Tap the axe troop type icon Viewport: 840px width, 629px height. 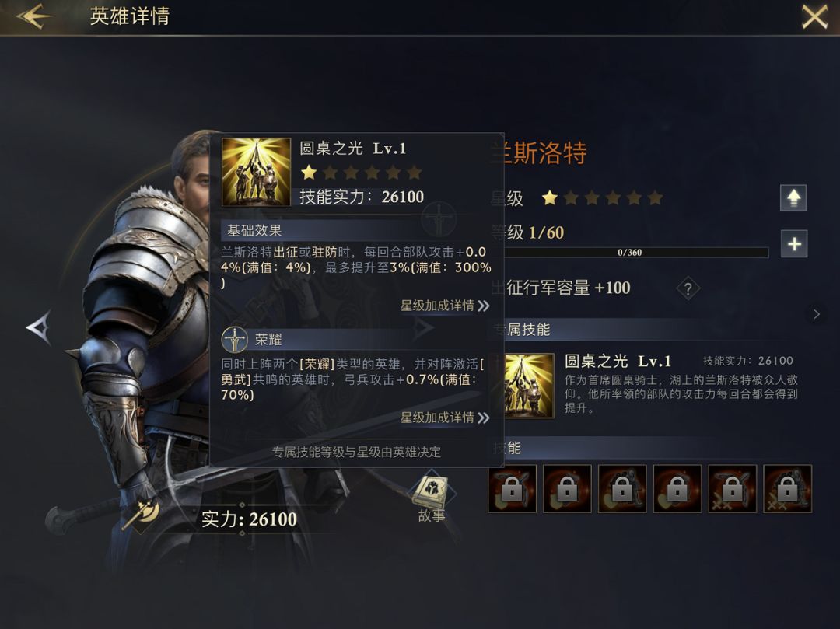(140, 515)
